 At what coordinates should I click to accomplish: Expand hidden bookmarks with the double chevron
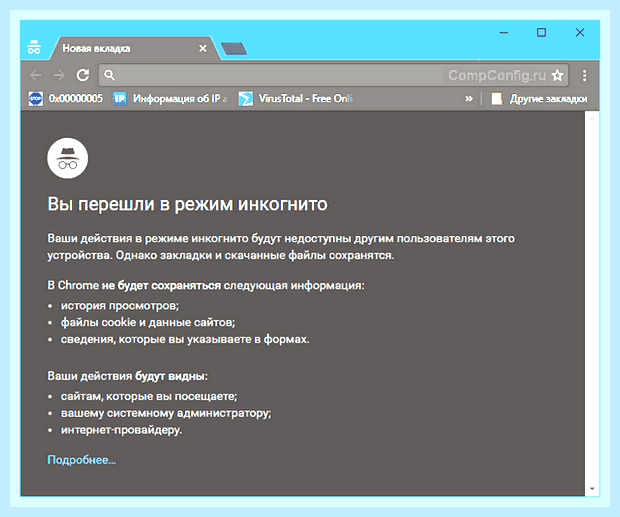(x=469, y=98)
